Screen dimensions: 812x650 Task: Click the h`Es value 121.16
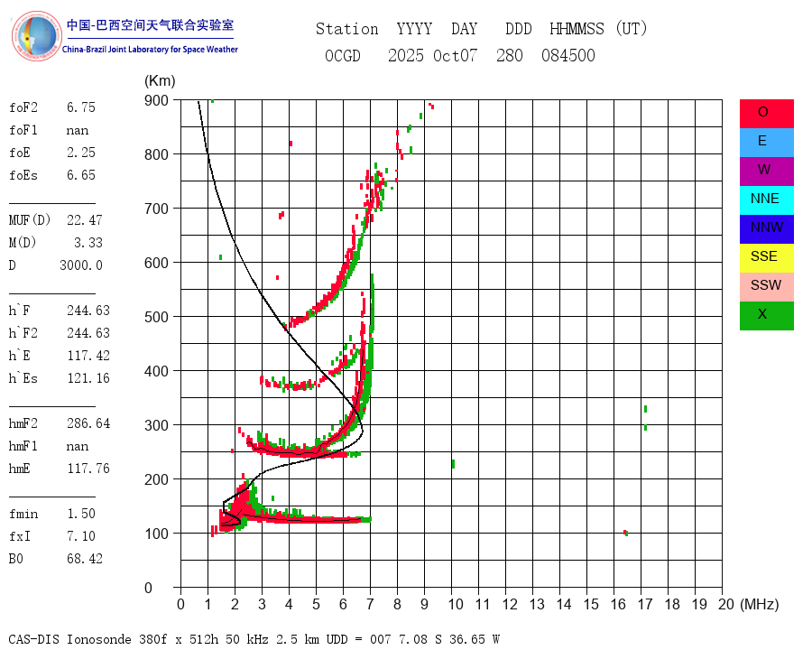[88, 378]
